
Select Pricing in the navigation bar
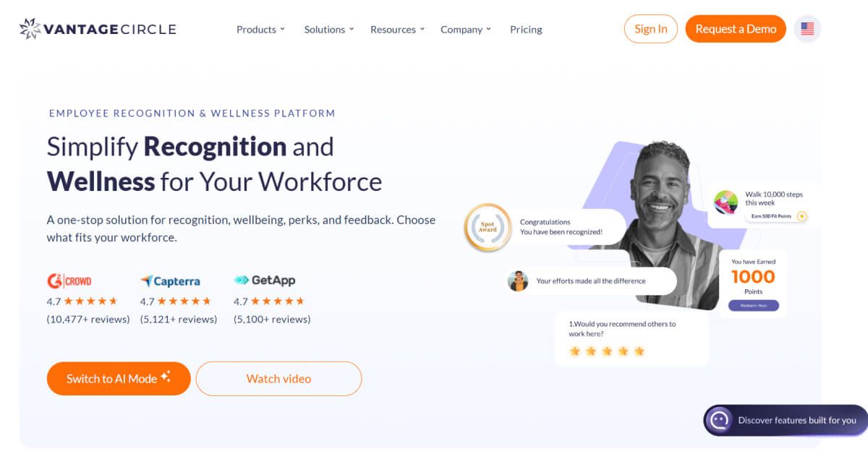[x=526, y=30]
